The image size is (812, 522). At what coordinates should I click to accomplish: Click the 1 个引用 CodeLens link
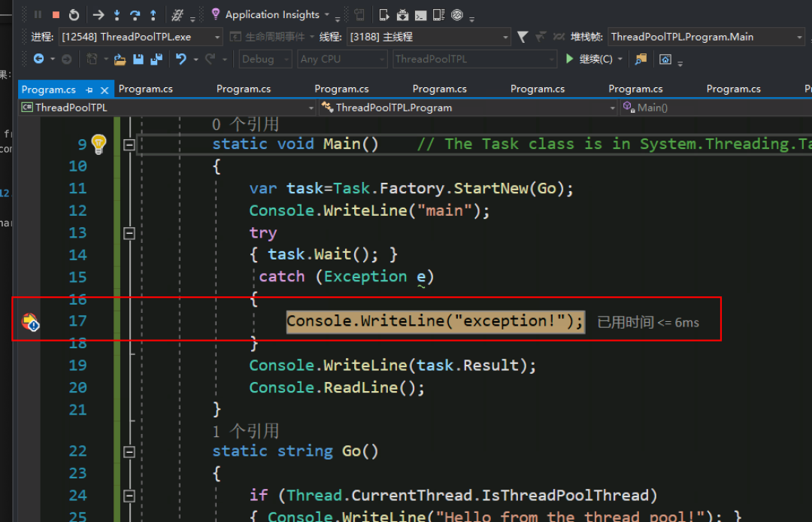pyautogui.click(x=245, y=431)
